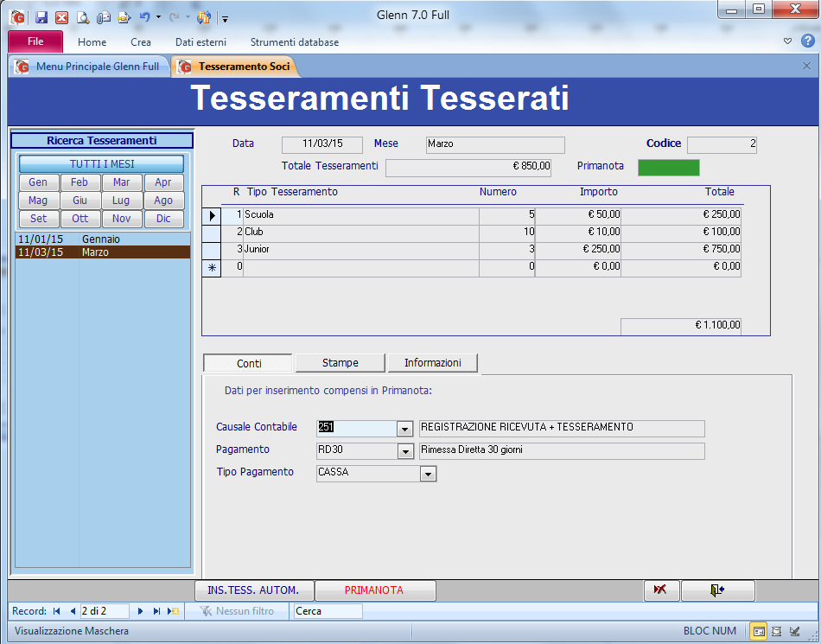Image resolution: width=821 pixels, height=644 pixels.
Task: Switch to Menu Principale Glenn Full tab
Action: (89, 67)
